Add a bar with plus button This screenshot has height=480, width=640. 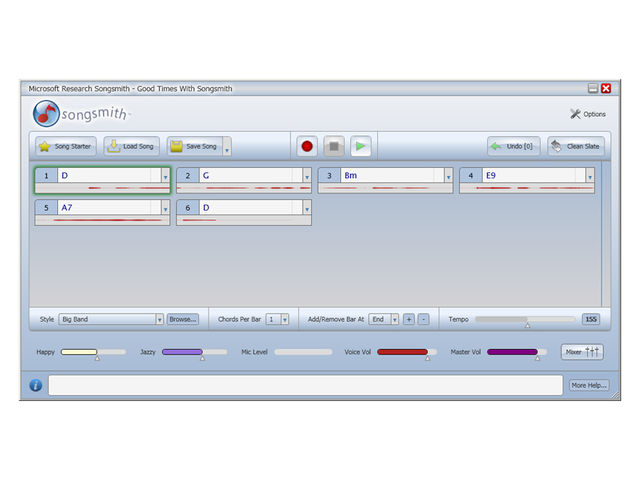pos(409,319)
